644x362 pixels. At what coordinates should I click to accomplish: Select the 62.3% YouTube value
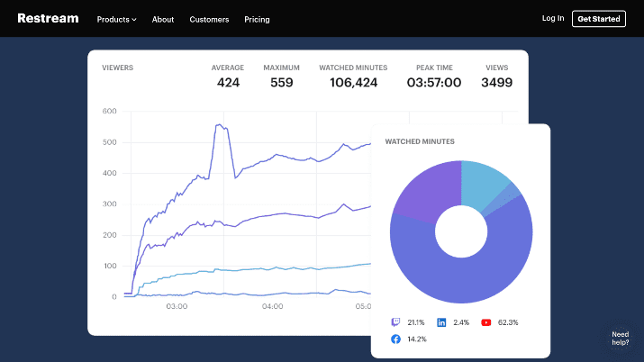click(x=508, y=322)
